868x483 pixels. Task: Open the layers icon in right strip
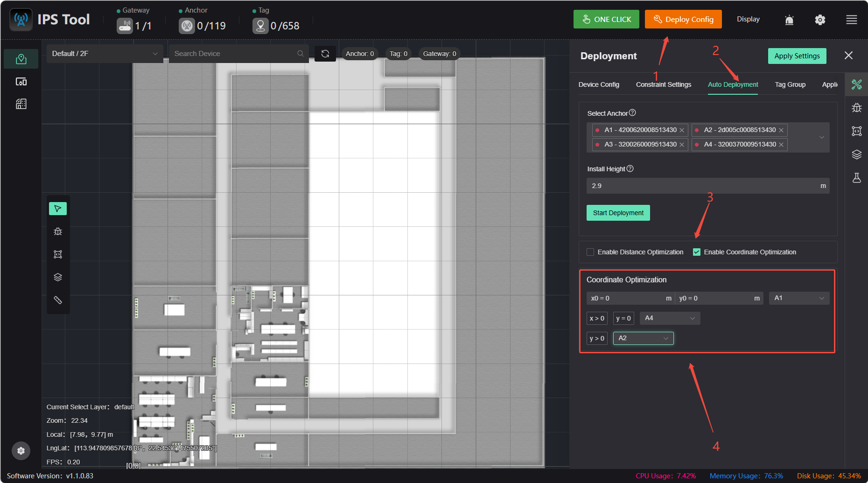click(857, 154)
